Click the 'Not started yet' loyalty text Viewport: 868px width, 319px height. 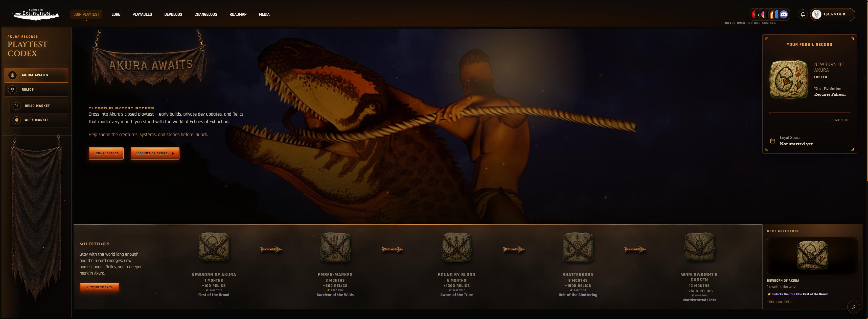pyautogui.click(x=796, y=144)
